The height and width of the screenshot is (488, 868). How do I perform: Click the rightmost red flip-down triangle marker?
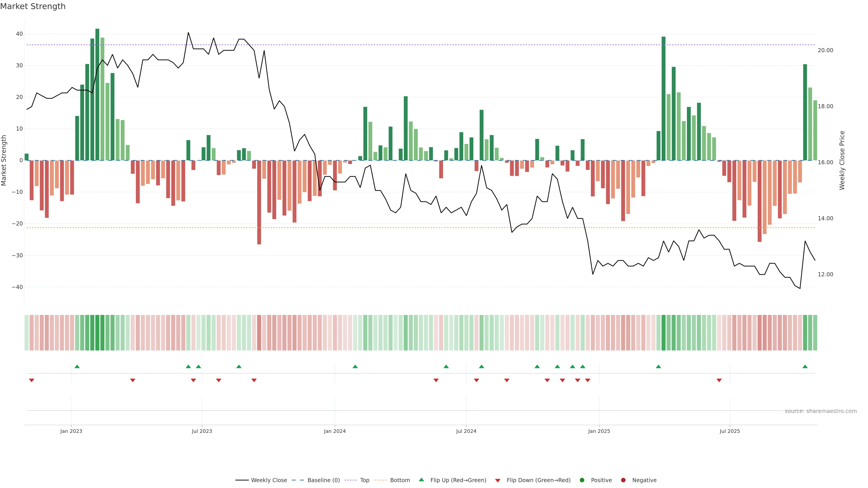[719, 380]
